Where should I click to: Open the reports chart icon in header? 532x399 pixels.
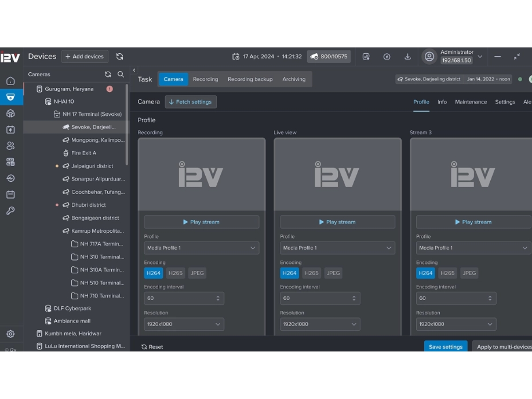(366, 56)
